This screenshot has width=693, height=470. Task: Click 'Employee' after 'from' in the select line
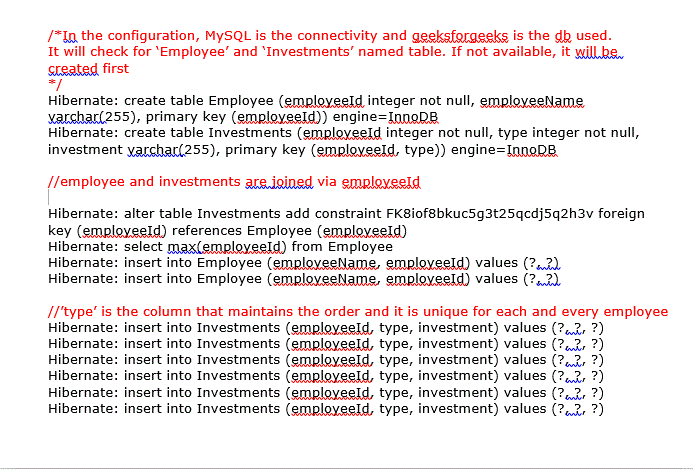pos(361,247)
